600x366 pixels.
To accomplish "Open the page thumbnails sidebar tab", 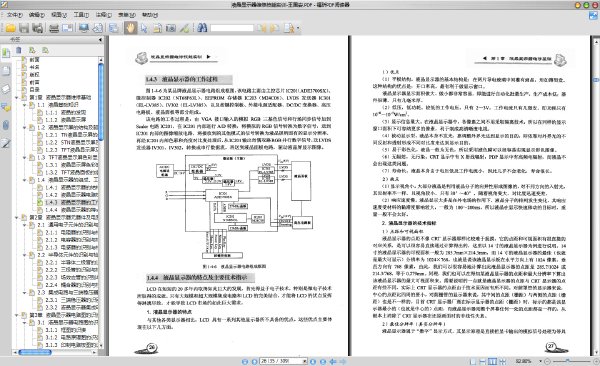I will click(x=6, y=71).
